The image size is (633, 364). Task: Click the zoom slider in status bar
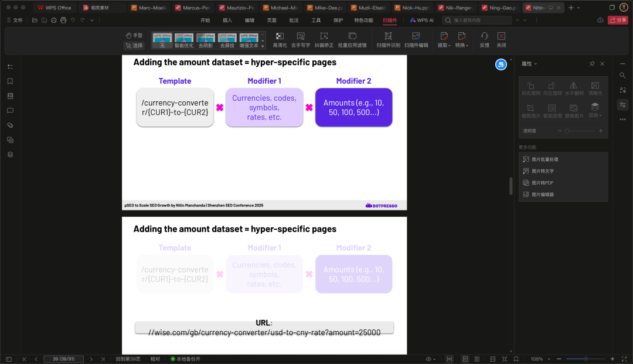[586, 359]
